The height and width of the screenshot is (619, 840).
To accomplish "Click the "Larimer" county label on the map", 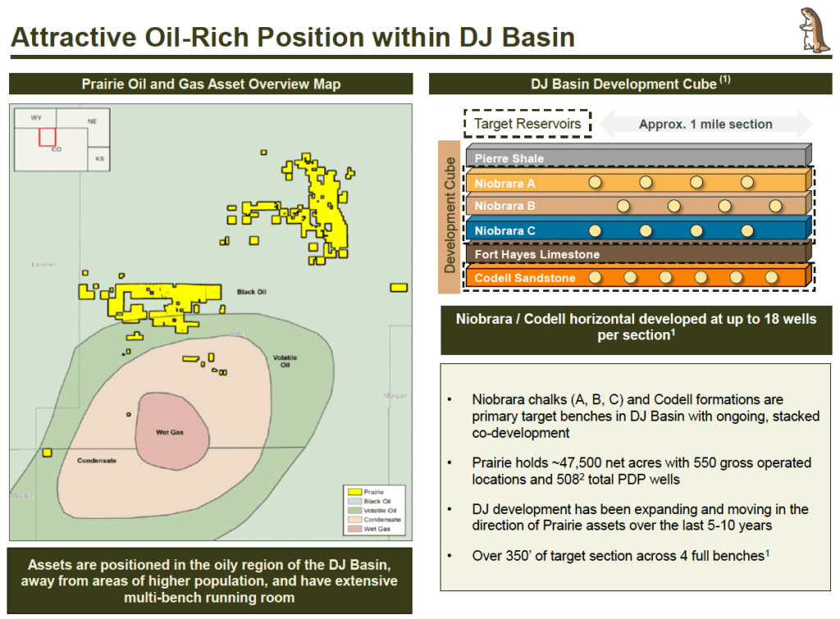I will click(x=43, y=265).
